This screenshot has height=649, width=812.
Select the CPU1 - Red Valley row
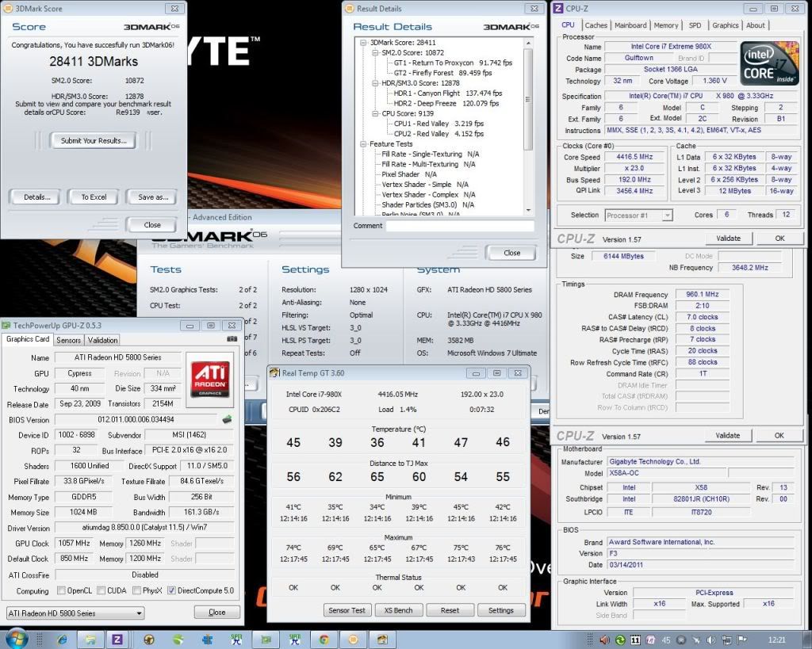(x=439, y=123)
